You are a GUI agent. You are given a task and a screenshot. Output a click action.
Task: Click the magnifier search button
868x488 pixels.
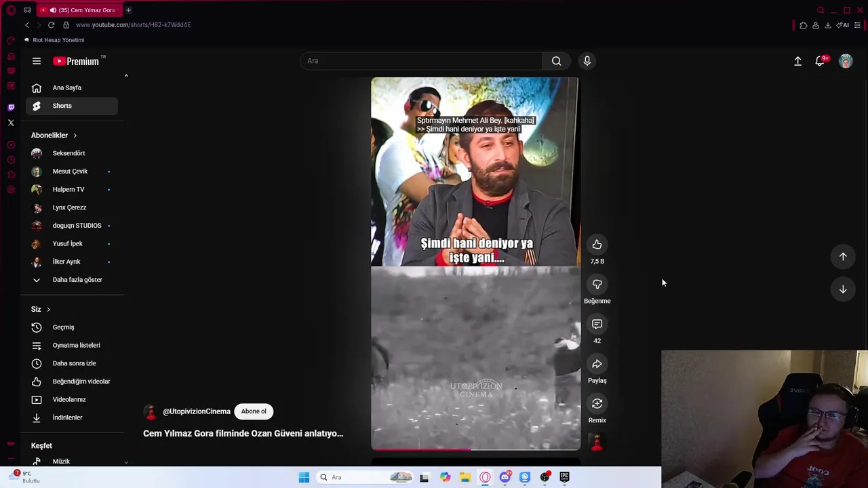point(556,61)
